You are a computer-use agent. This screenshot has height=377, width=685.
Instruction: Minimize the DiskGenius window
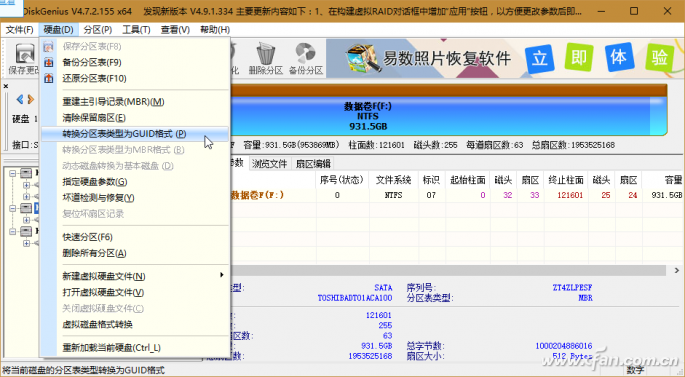click(601, 11)
